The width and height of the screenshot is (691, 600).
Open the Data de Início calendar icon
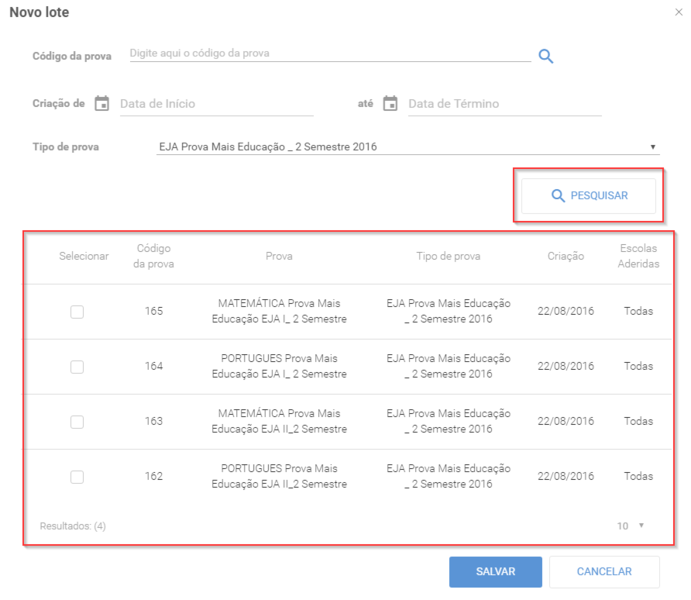pos(102,104)
